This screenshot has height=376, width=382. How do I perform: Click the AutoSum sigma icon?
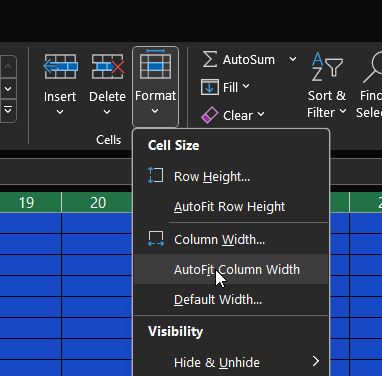[210, 59]
